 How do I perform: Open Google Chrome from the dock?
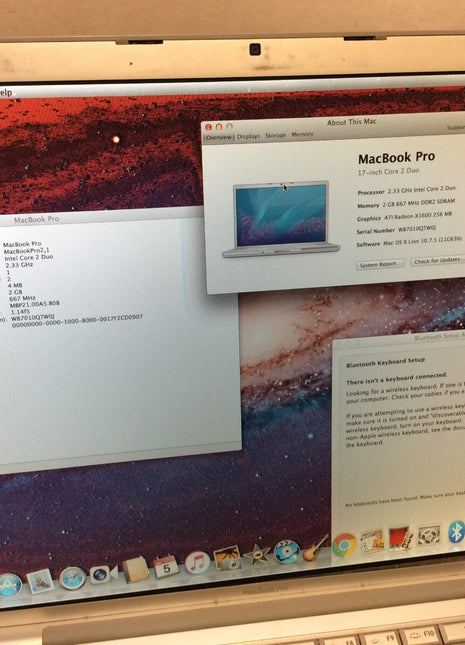(x=344, y=545)
